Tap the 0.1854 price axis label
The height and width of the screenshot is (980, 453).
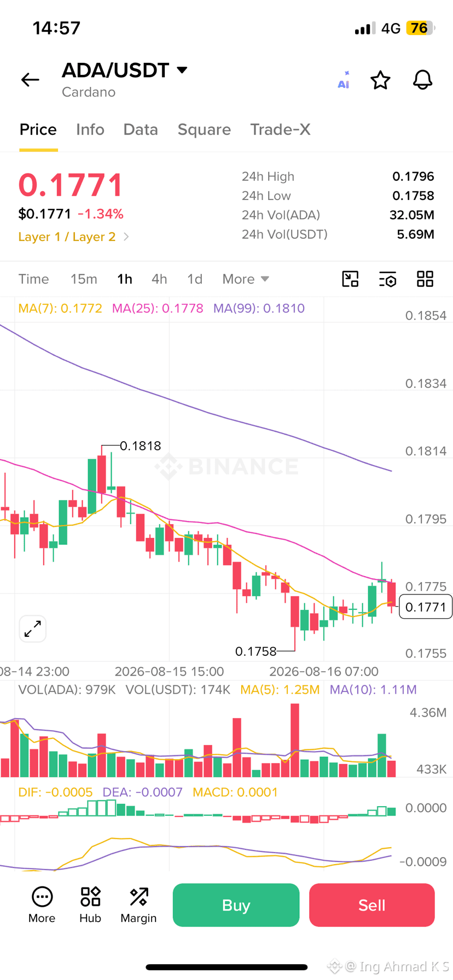tap(426, 315)
